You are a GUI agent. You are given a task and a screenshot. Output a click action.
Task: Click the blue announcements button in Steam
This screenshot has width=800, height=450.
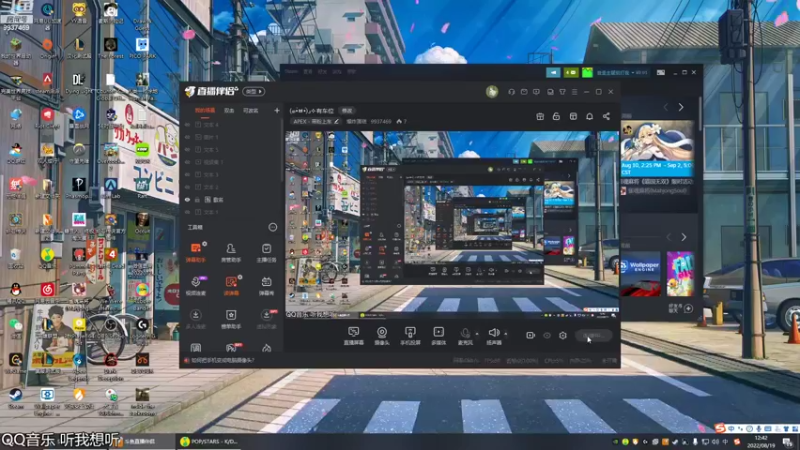553,72
